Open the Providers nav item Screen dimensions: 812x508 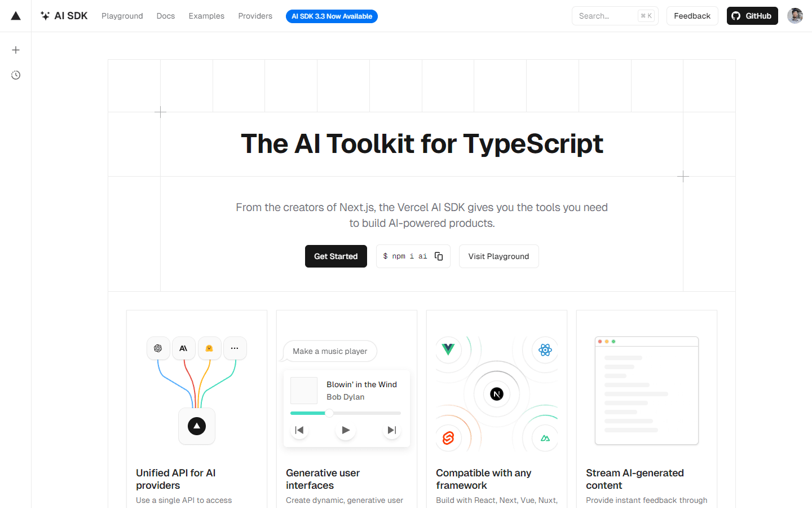click(x=255, y=16)
